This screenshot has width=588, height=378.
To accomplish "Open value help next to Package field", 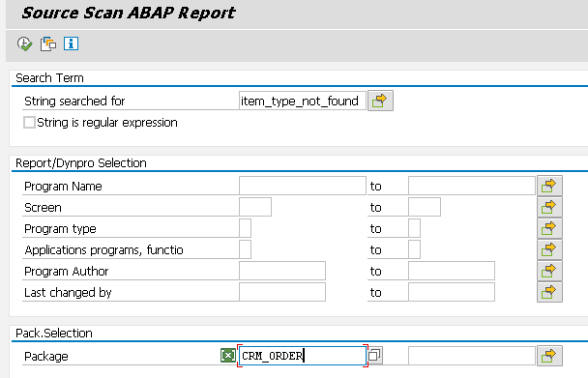I will [374, 355].
